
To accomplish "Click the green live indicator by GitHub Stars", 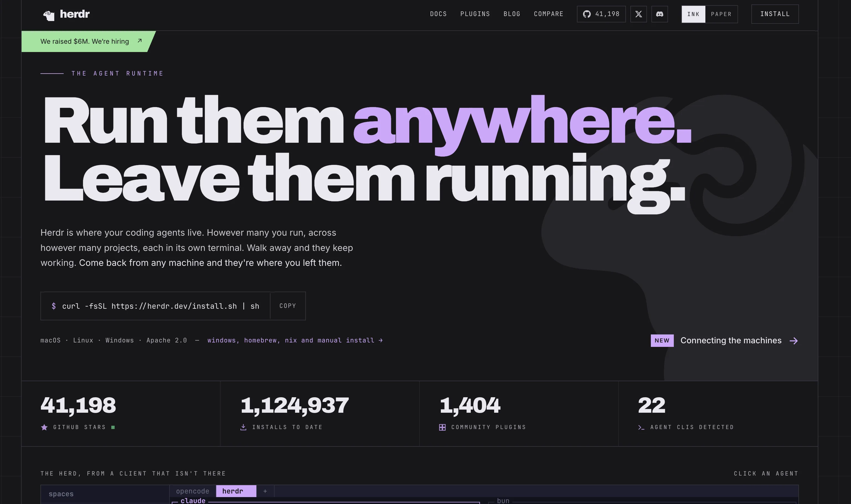I will click(x=113, y=427).
